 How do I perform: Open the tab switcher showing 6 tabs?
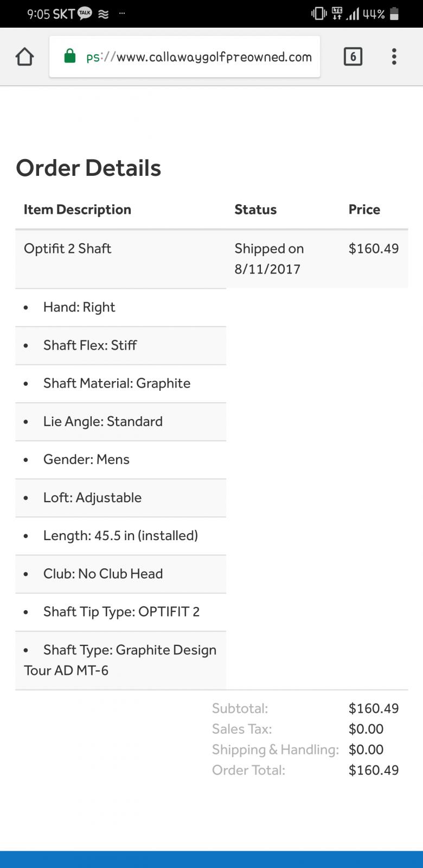[353, 56]
